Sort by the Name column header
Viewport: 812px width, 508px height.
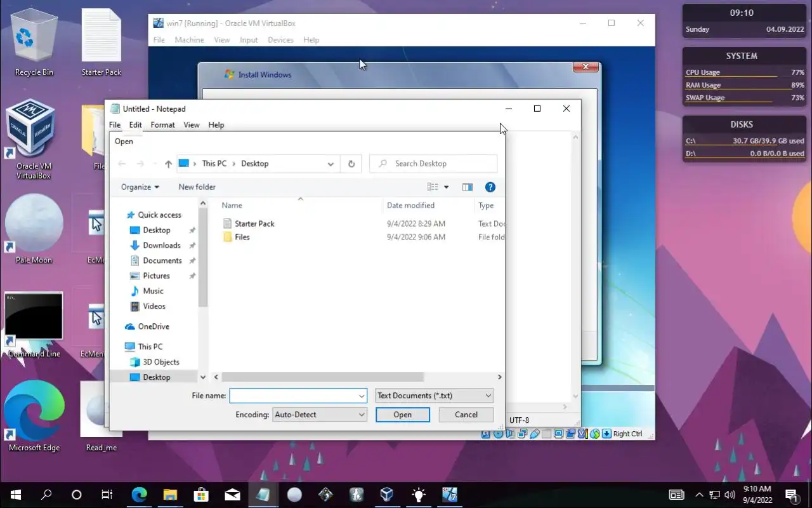pyautogui.click(x=301, y=206)
